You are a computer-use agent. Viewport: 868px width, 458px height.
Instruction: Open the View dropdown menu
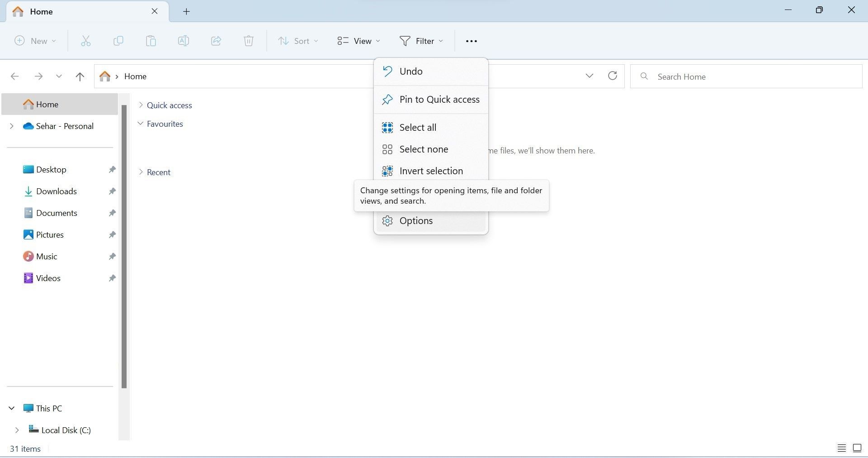click(x=359, y=41)
